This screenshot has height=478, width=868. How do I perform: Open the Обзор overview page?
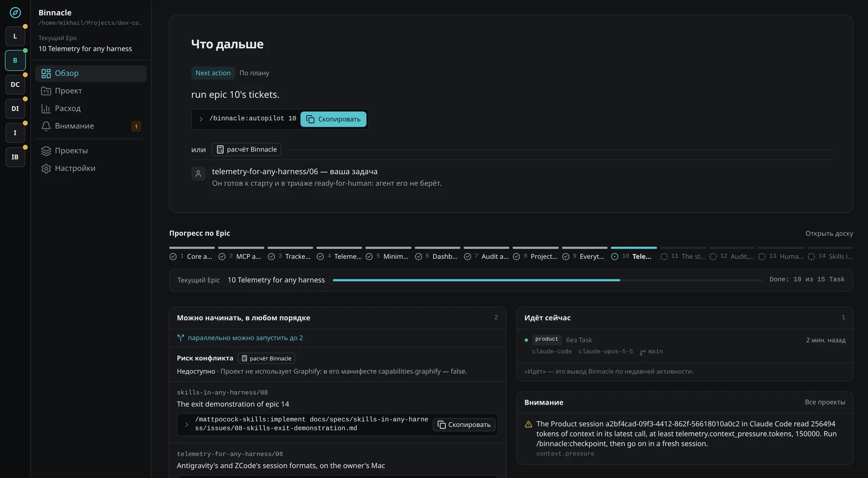click(91, 73)
